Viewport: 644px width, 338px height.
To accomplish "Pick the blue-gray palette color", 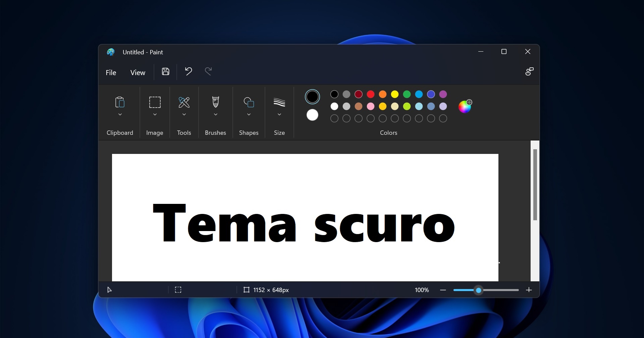I will tap(431, 106).
